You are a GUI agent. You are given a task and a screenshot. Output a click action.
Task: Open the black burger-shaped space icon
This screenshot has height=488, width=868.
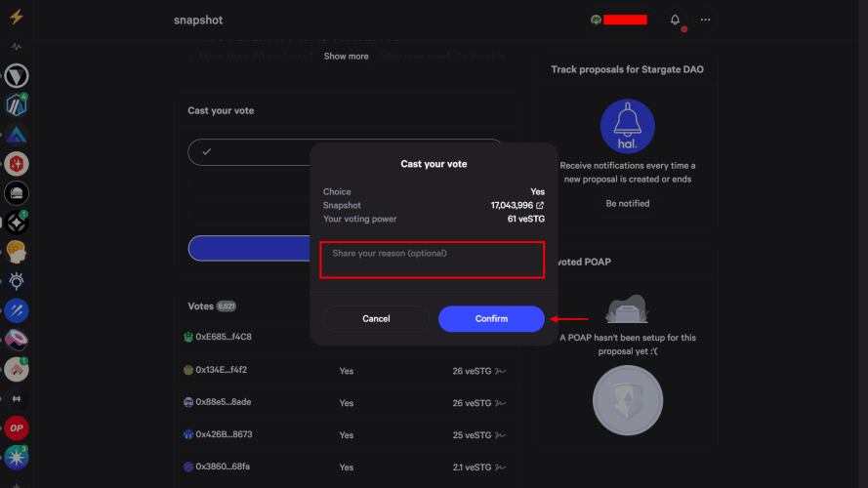click(17, 193)
